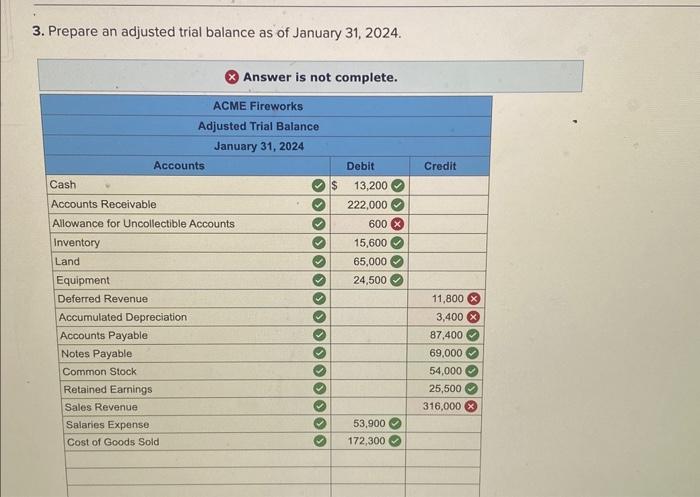The width and height of the screenshot is (700, 497).
Task: Click the 11,800 credit amount for Deferred Revenue
Action: coord(448,298)
